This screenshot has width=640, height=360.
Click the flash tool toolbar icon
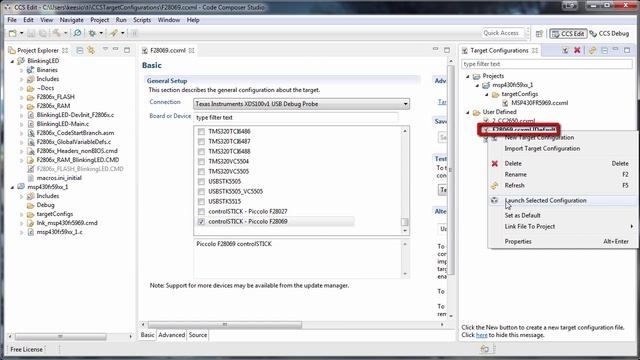[114, 33]
